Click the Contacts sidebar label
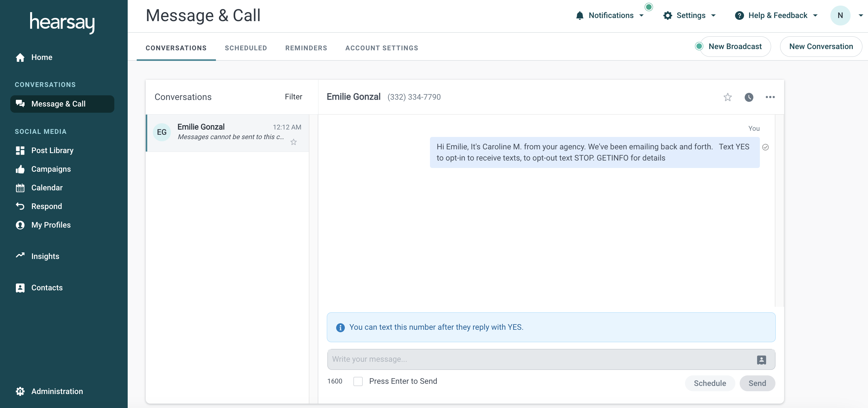The image size is (868, 408). pos(47,288)
